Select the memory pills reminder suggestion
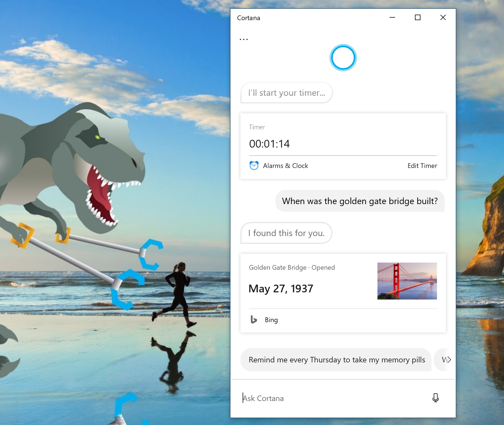 pos(336,360)
